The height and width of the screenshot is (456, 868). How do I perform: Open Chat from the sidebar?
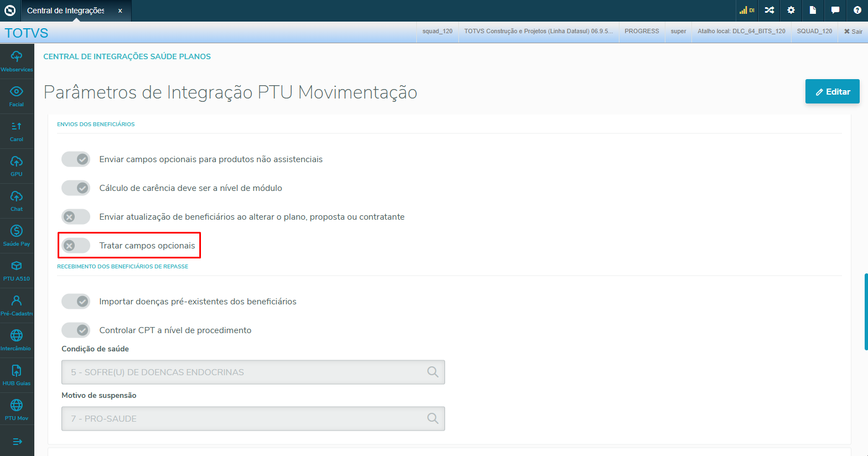pos(17,201)
